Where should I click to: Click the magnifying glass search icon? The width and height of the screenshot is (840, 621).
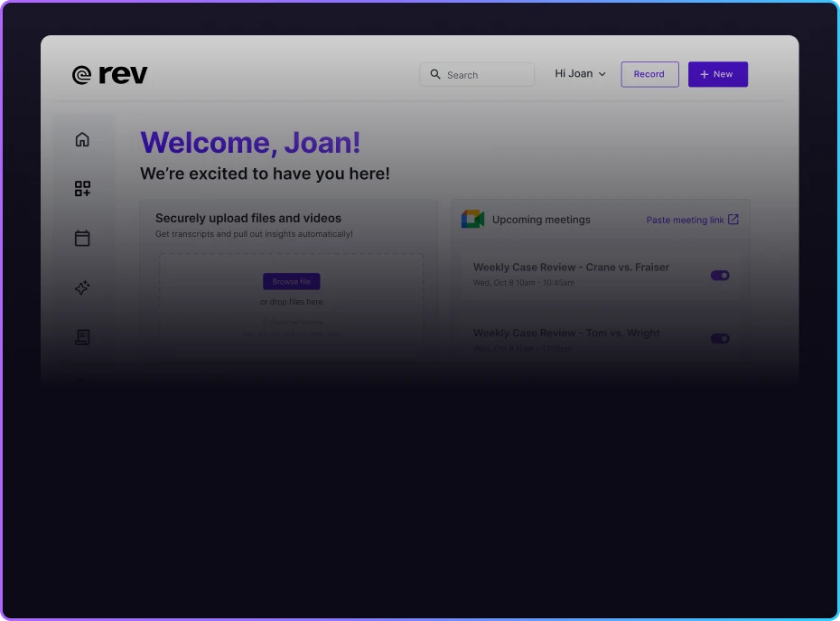click(x=435, y=74)
